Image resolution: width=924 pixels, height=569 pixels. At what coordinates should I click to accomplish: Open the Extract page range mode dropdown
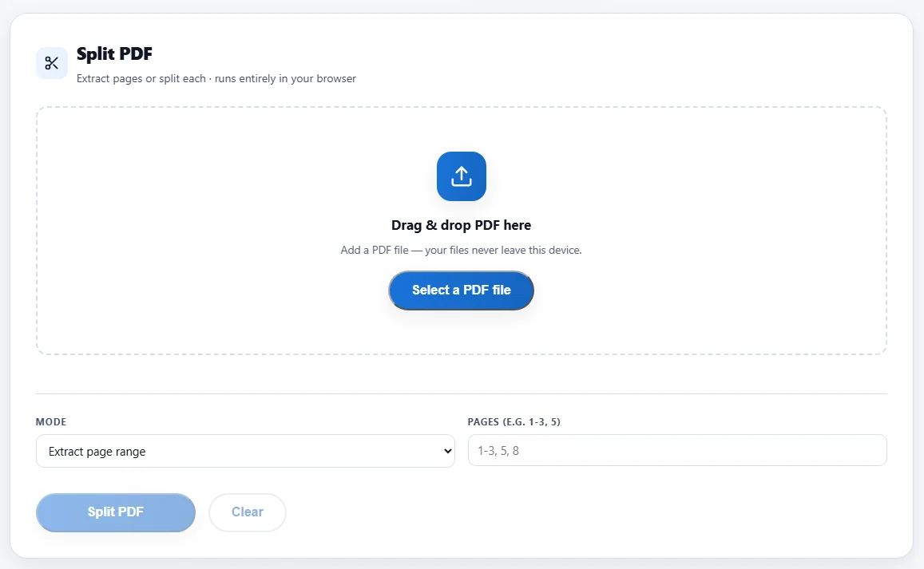[245, 451]
